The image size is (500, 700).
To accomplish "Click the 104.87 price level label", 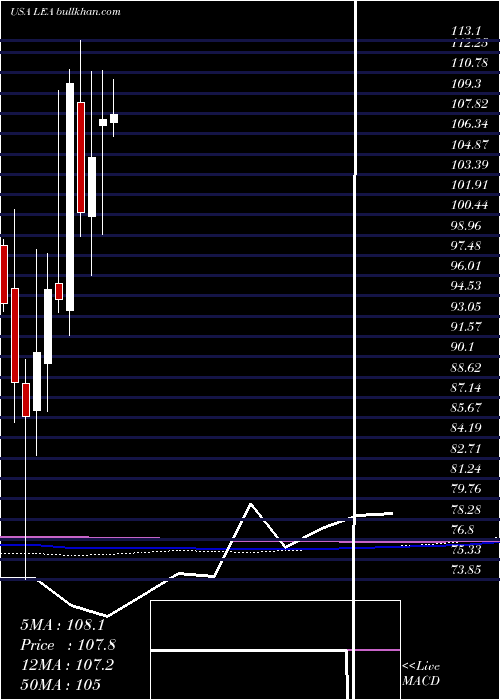I will 470,145.
